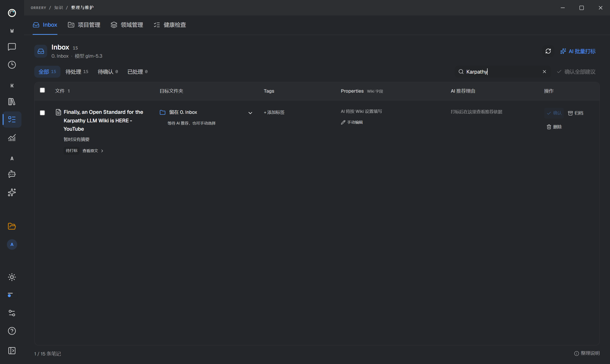Click the Orrery logo icon
This screenshot has width=610, height=364.
(12, 13)
